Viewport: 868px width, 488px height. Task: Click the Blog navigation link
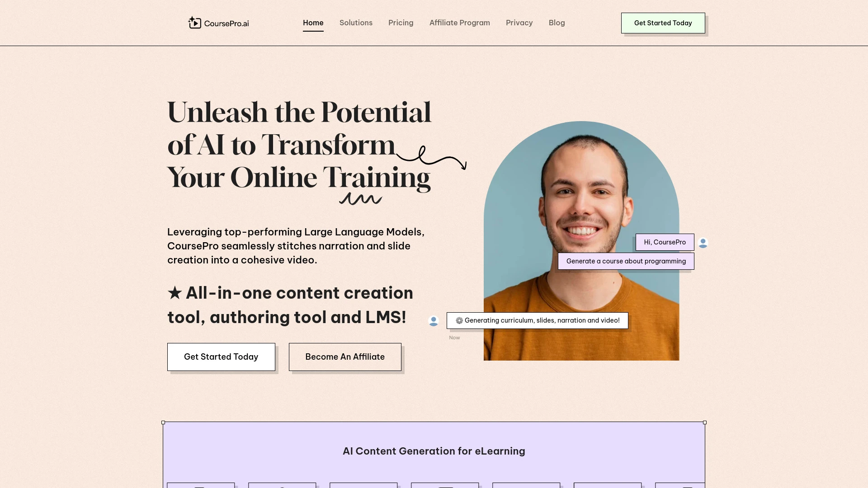pyautogui.click(x=557, y=23)
